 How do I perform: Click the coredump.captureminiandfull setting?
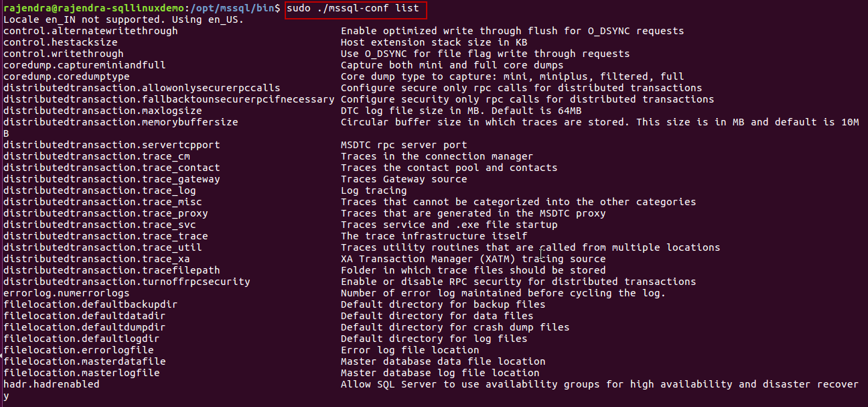(x=84, y=65)
